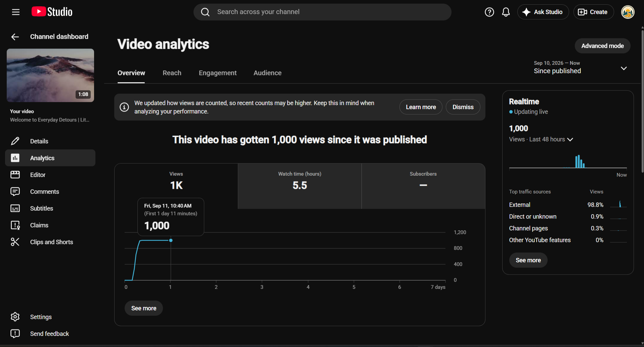This screenshot has width=644, height=347.
Task: Open the Subtitles sidebar item
Action: [50, 208]
